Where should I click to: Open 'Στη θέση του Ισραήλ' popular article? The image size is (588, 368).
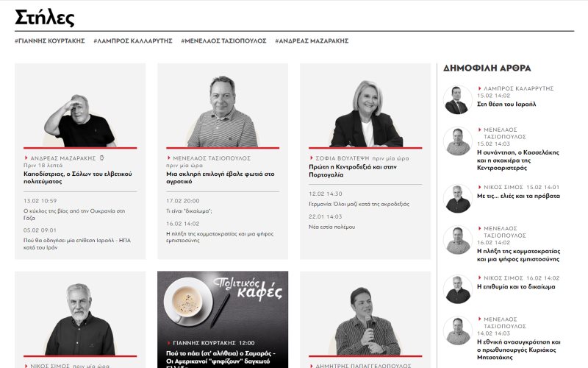pos(506,104)
